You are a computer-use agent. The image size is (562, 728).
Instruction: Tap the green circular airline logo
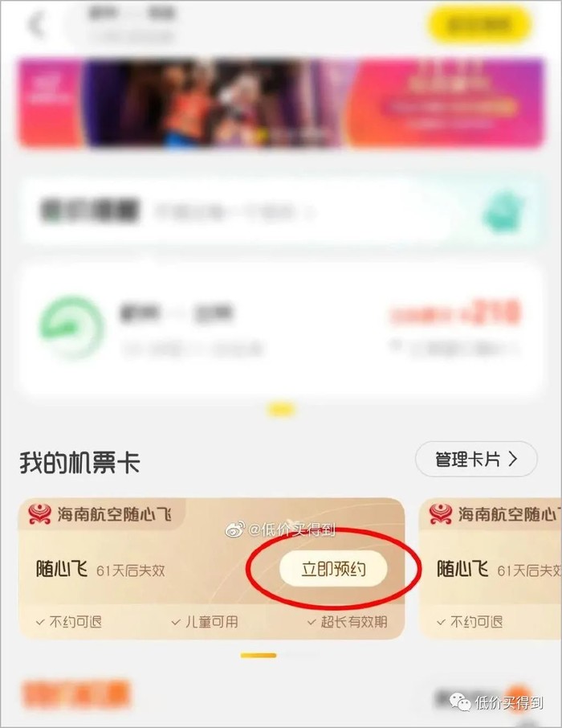point(71,327)
